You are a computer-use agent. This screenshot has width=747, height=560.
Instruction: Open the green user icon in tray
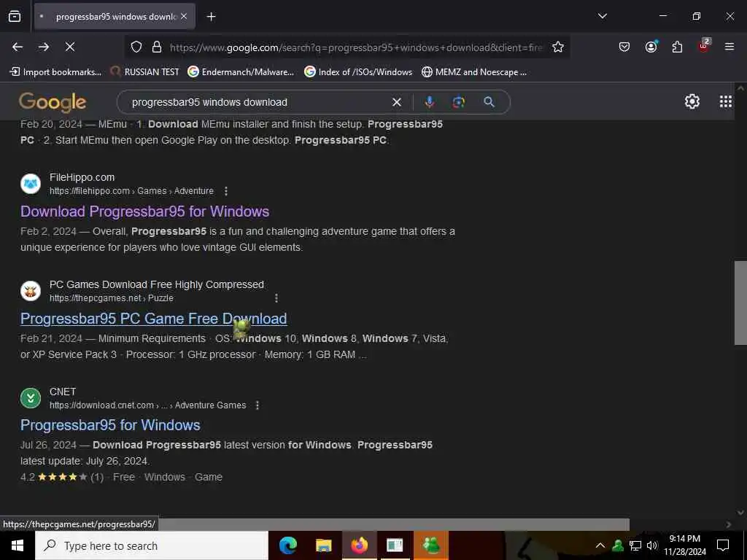click(x=618, y=545)
